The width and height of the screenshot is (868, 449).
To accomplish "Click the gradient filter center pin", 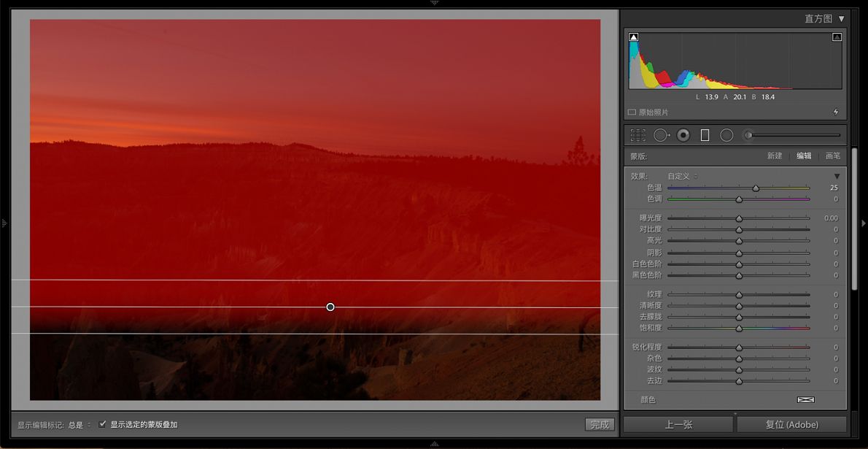I will click(330, 307).
